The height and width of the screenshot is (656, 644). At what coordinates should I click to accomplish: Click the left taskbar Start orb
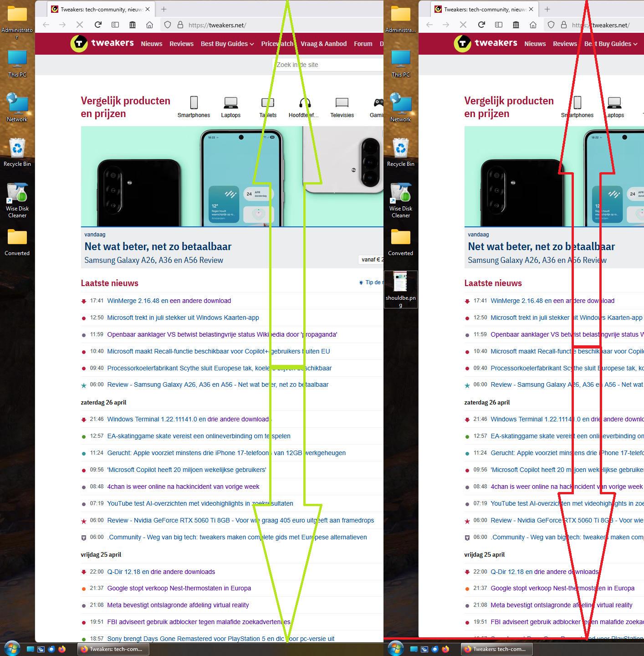point(12,649)
